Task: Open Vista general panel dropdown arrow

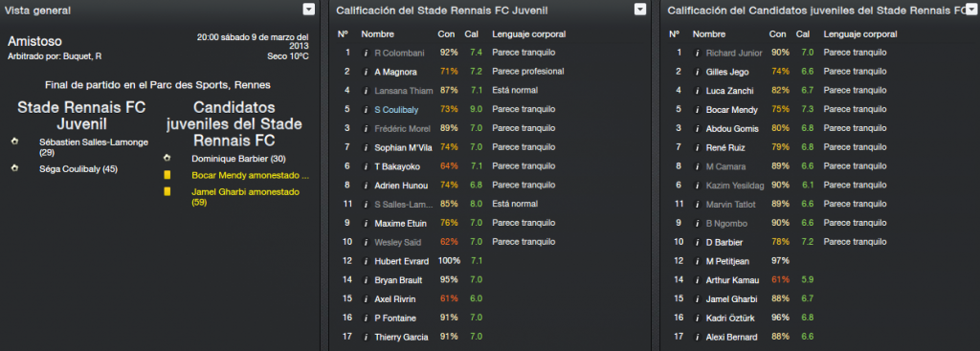Action: [309, 10]
